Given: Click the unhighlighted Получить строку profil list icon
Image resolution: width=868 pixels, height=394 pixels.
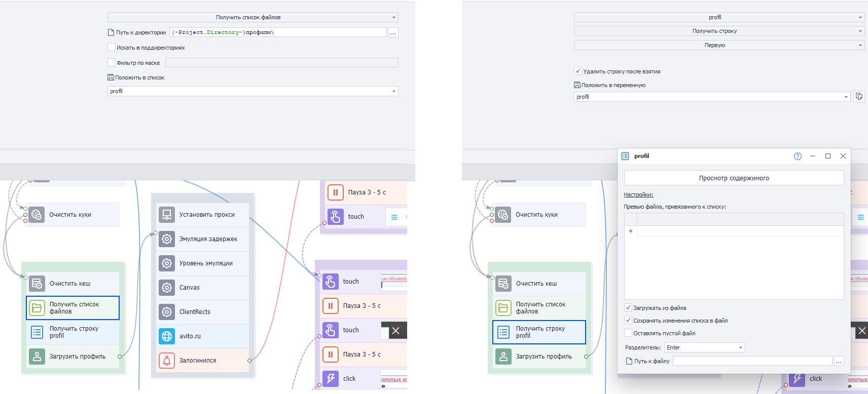Looking at the screenshot, I should pyautogui.click(x=37, y=332).
